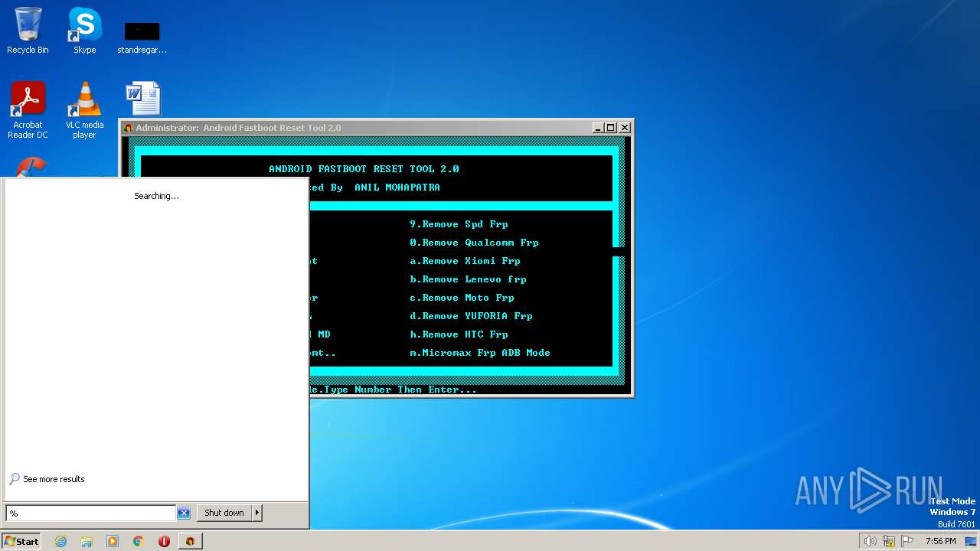This screenshot has height=551, width=980.
Task: Open Acrobat Reader DC shortcut
Action: [28, 110]
